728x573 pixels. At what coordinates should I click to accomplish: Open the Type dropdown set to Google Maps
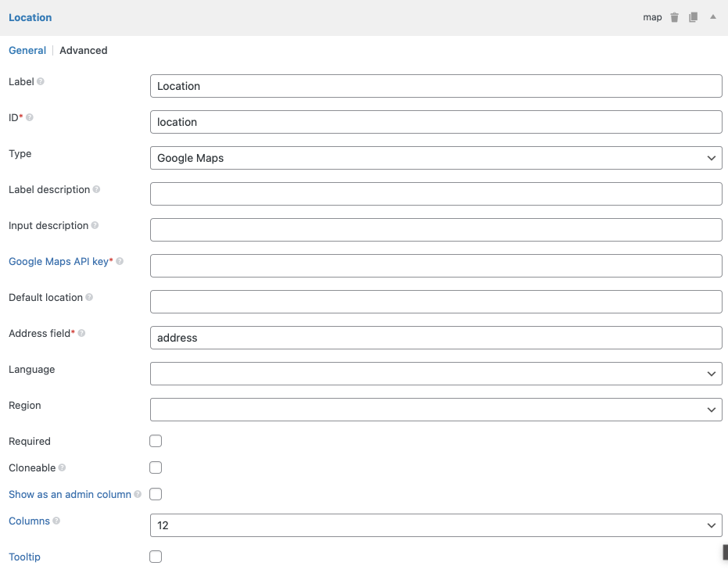(436, 158)
